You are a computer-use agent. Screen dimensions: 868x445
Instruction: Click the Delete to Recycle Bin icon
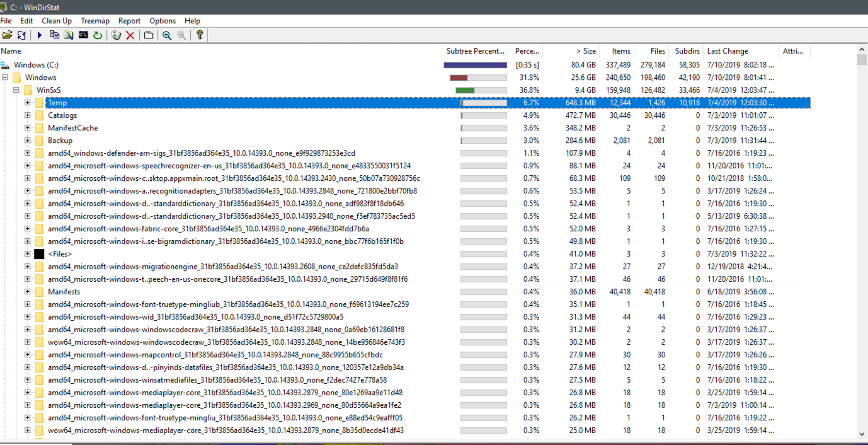tap(116, 35)
